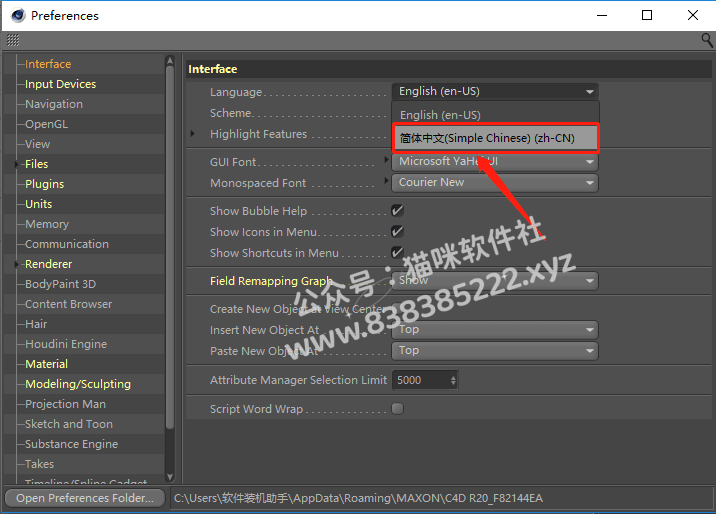This screenshot has width=716, height=514.
Task: Select Memory in the tree
Action: [47, 224]
